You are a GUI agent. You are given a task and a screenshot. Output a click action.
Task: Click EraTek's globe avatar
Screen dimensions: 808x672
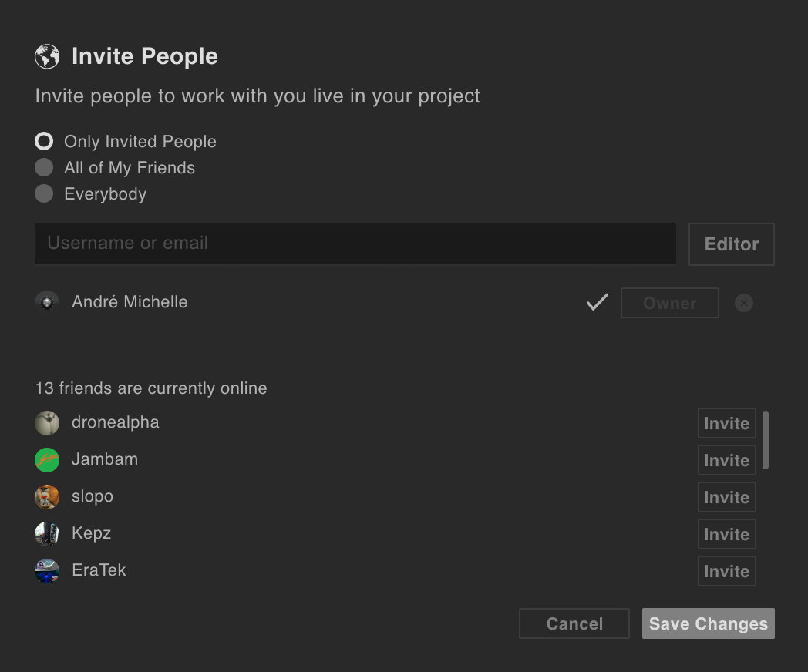coord(47,570)
